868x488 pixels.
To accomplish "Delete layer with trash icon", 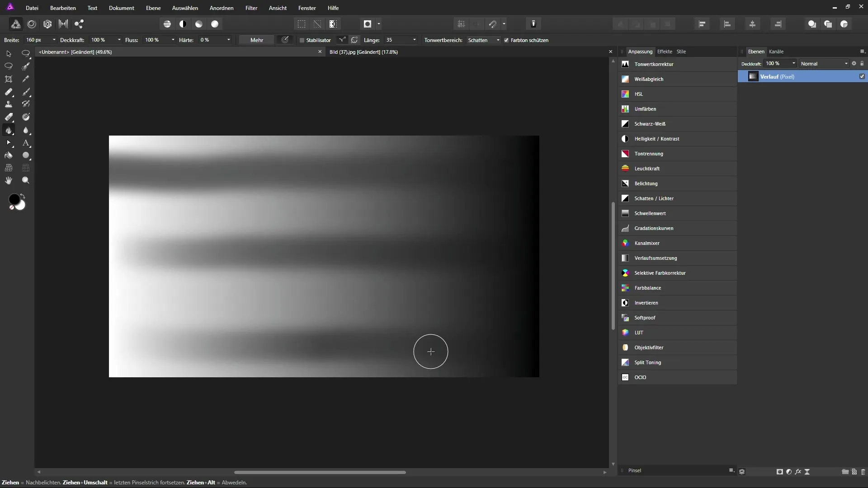I will 863,472.
